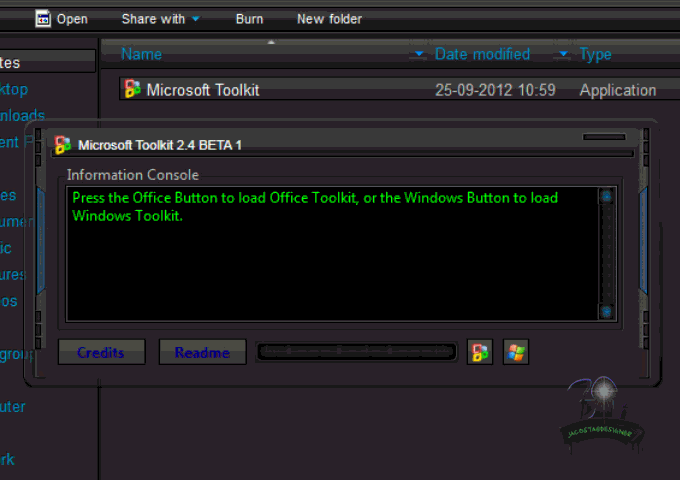Viewport: 680px width, 480px height.
Task: Click the Microsoft Toolkit 2.4 BETA title bar icon
Action: [x=62, y=145]
